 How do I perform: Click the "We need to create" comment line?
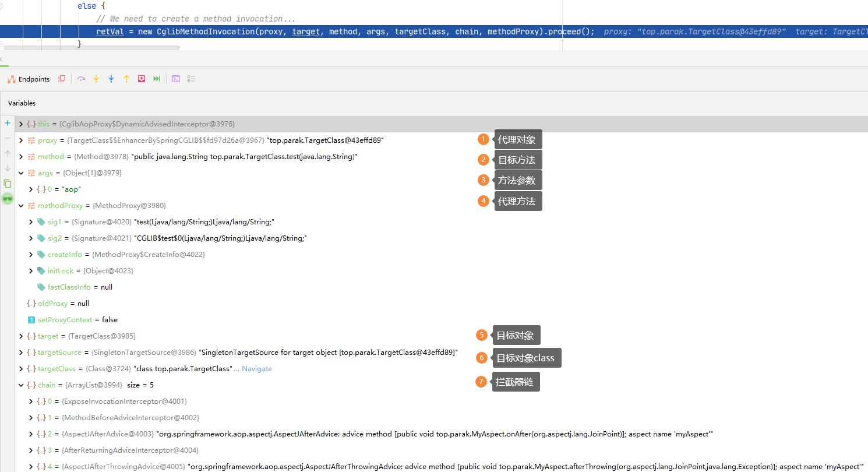196,19
